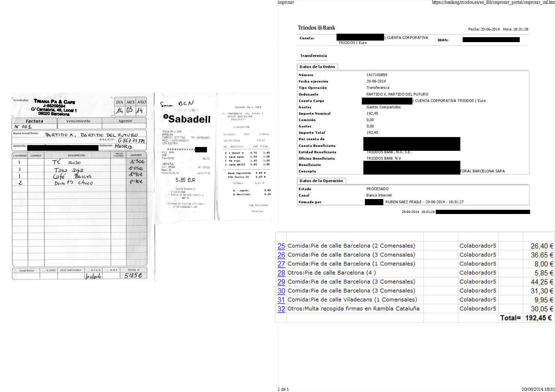Select the Concepto text ending BARCELONA SARA
555x392 pixels.
point(483,171)
